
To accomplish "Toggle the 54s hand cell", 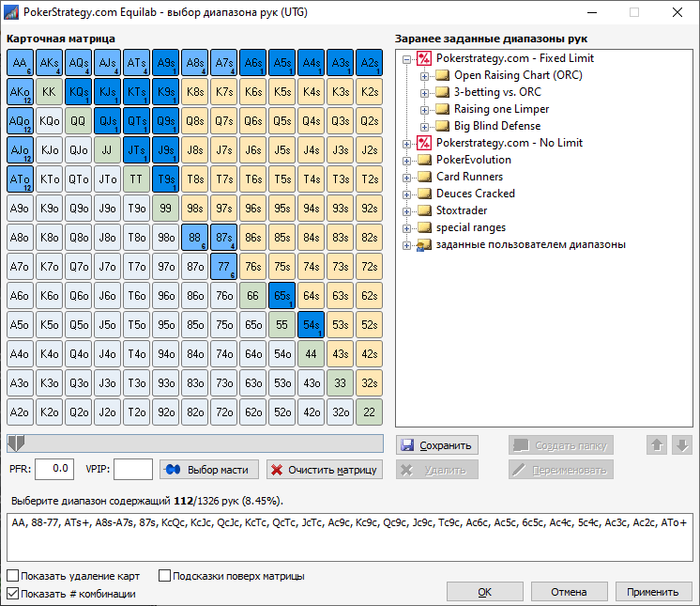I will [x=311, y=325].
